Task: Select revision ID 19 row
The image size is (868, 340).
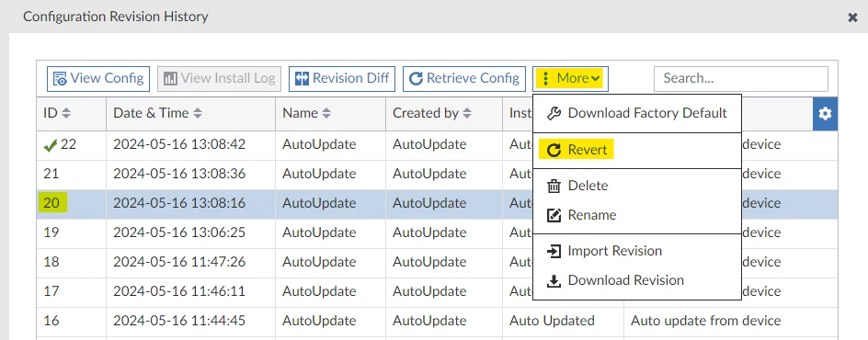Action: 437,232
